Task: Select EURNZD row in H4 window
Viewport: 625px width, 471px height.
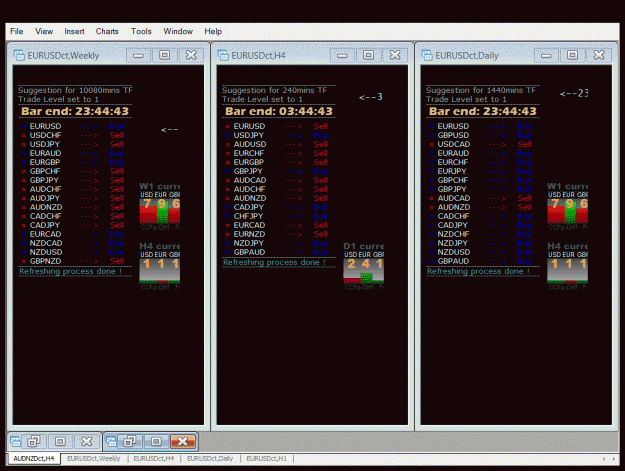Action: (276, 234)
